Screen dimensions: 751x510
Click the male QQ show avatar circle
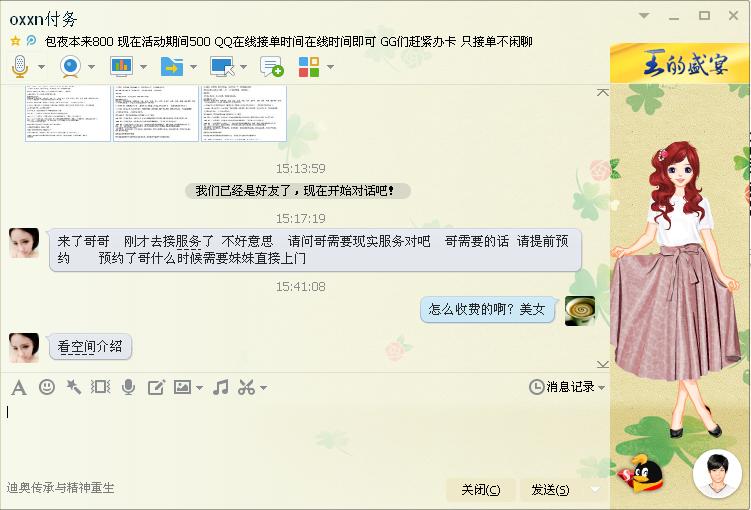pyautogui.click(x=717, y=474)
